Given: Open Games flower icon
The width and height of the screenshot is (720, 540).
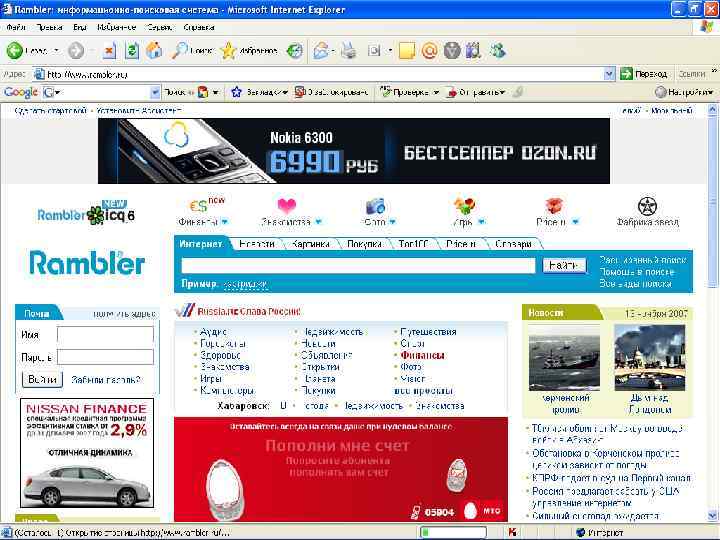Looking at the screenshot, I should (464, 206).
